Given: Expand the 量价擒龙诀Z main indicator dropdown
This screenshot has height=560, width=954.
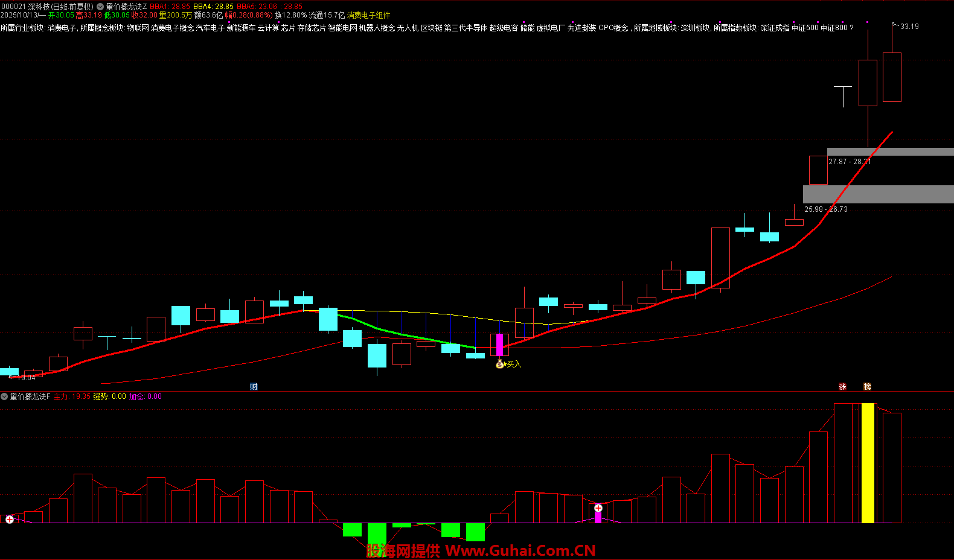Looking at the screenshot, I should coord(100,7).
